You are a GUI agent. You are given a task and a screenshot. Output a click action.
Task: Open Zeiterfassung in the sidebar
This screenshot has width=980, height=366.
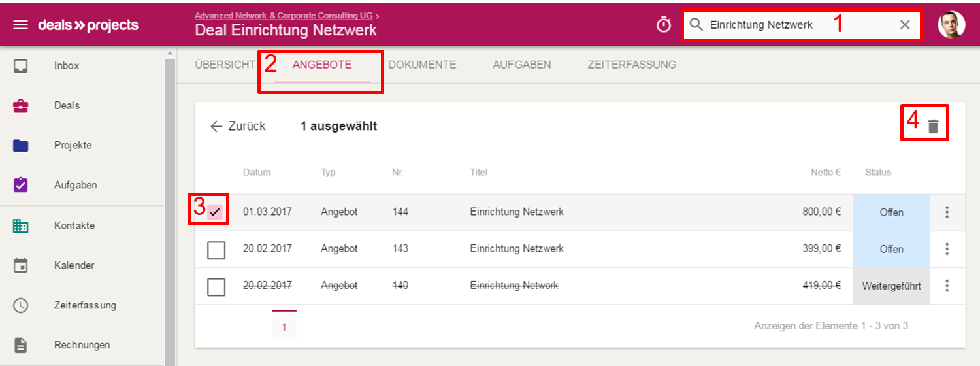tap(85, 305)
